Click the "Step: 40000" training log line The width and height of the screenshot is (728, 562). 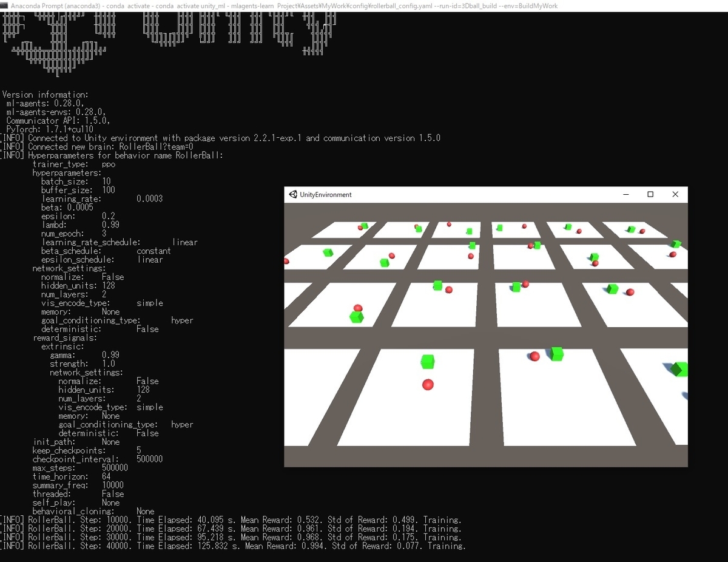click(x=233, y=546)
